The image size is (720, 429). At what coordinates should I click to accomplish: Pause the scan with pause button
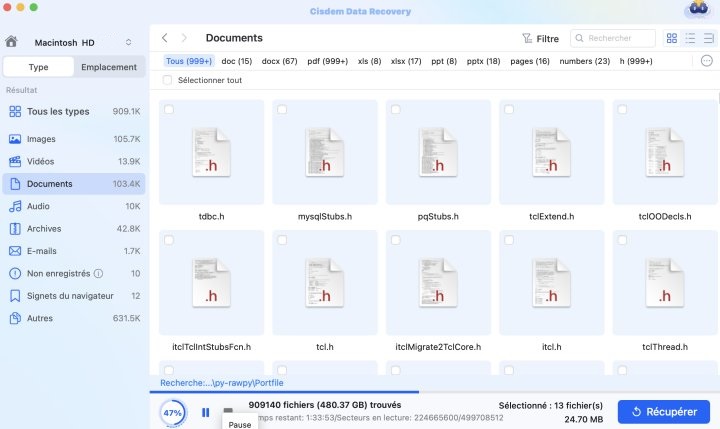coord(206,412)
